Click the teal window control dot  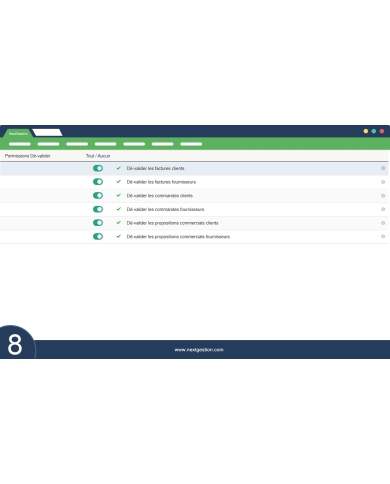tap(374, 131)
